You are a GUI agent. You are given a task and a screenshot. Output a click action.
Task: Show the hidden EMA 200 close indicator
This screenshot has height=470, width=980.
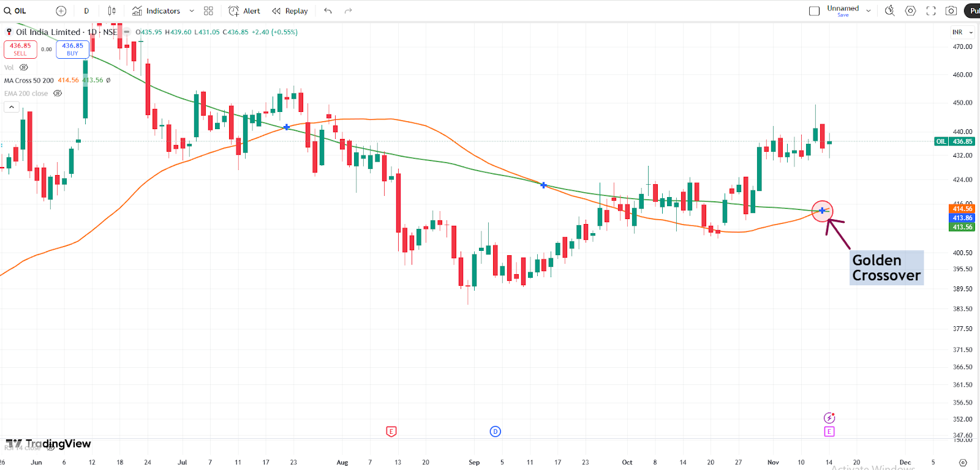[x=58, y=94]
